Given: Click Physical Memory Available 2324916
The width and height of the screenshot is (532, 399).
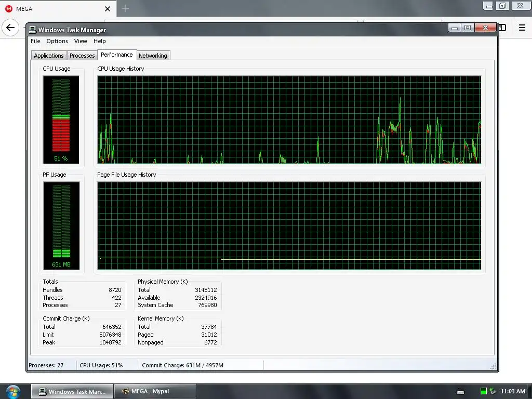Looking at the screenshot, I should coord(206,298).
